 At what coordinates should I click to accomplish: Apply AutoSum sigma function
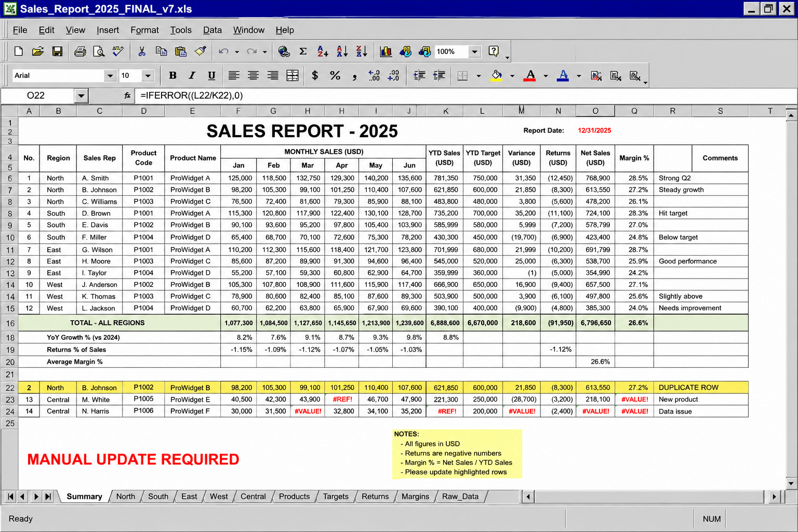[303, 51]
